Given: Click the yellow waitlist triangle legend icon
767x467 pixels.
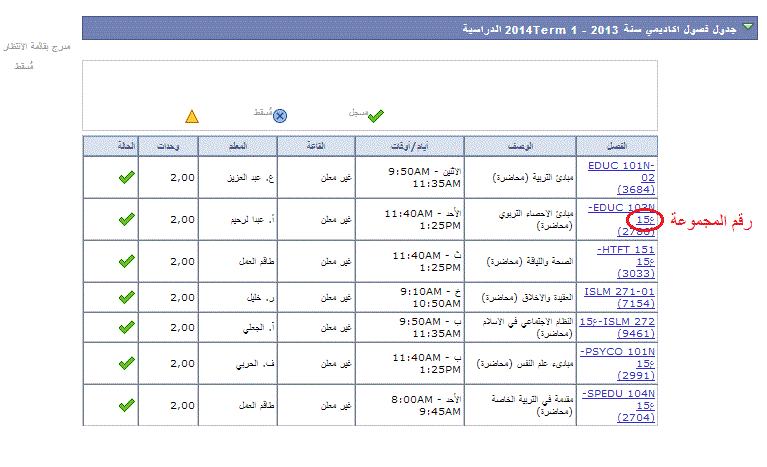Looking at the screenshot, I should click(x=192, y=116).
